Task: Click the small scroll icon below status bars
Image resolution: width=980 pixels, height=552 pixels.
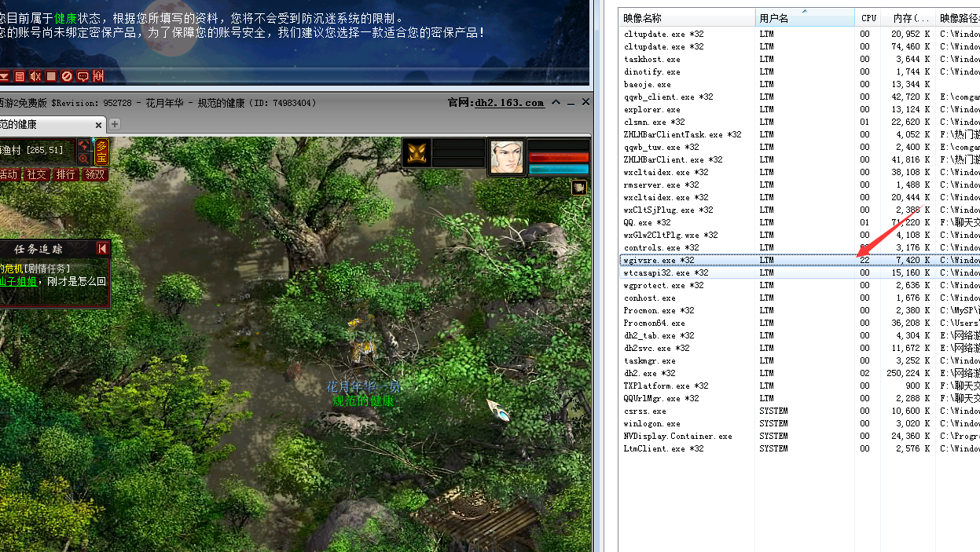Action: (579, 188)
